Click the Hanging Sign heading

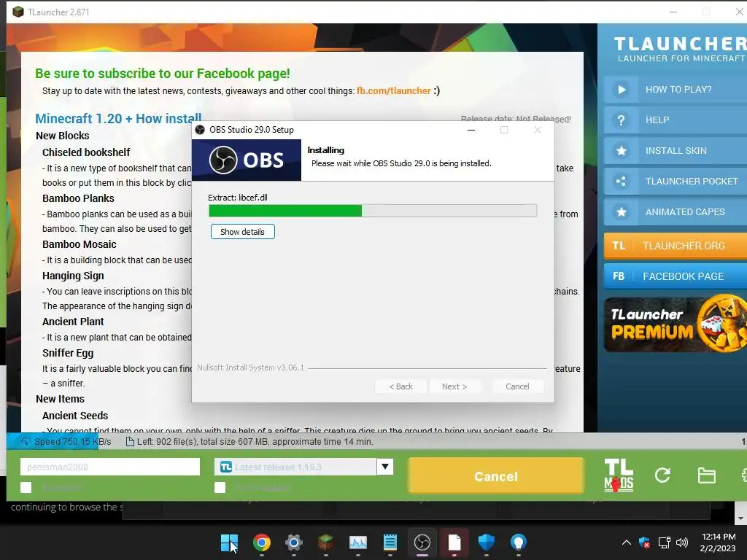(x=73, y=276)
